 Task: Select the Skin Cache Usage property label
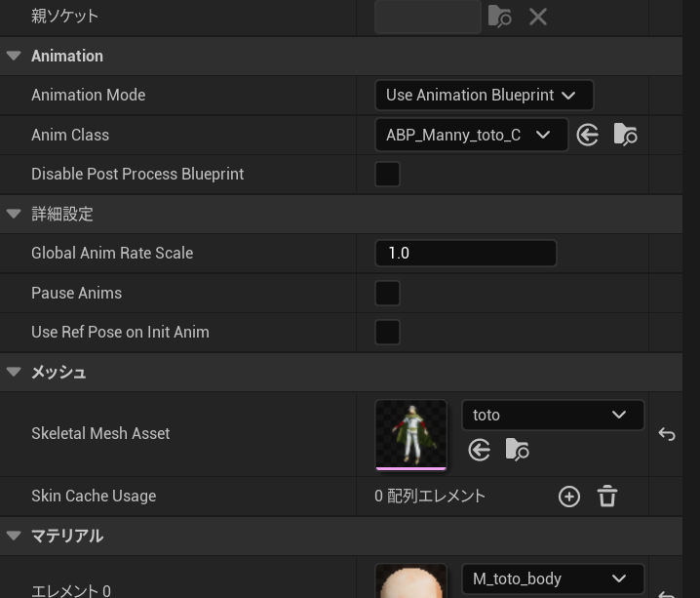coord(94,497)
